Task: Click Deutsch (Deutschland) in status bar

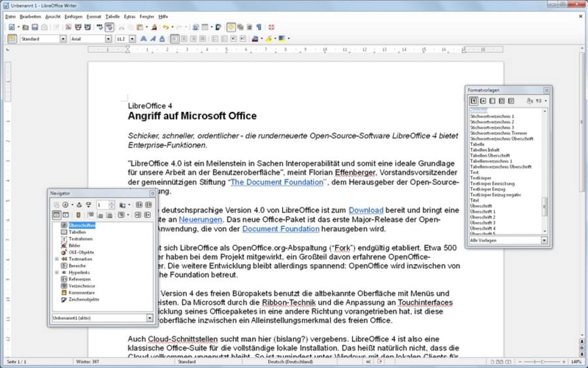Action: coord(290,361)
